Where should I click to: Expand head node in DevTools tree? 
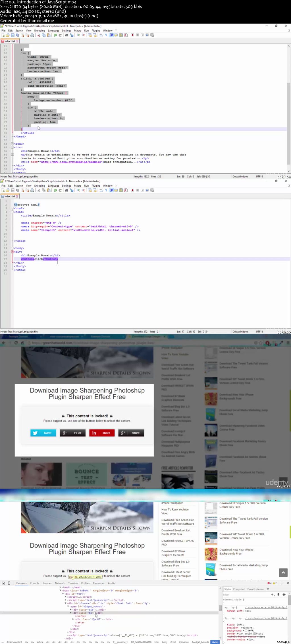click(60, 587)
